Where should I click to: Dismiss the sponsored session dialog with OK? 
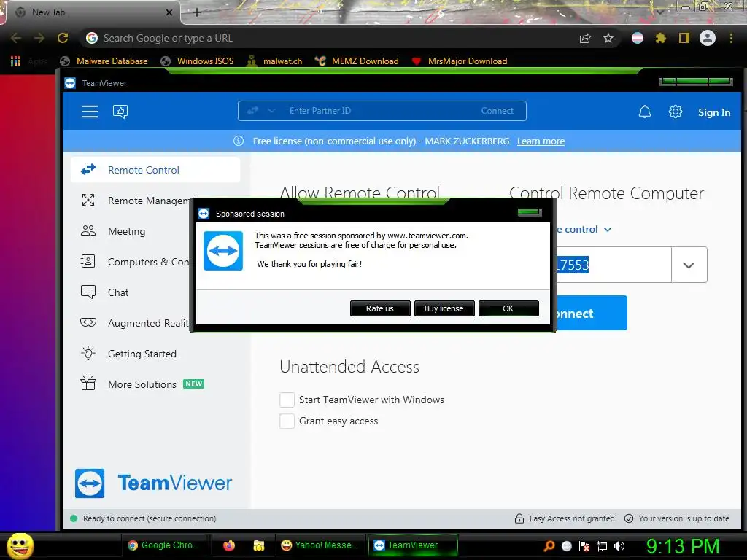click(508, 308)
